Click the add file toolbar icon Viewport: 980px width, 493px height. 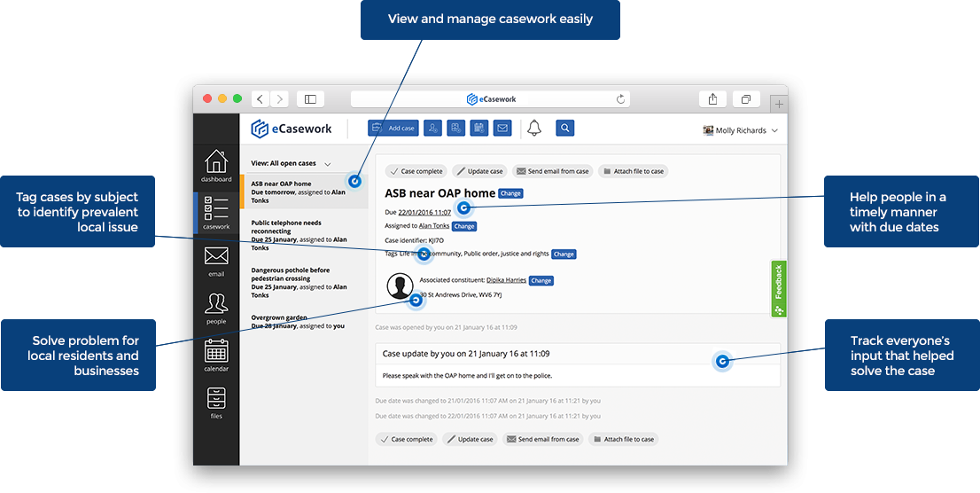[455, 129]
